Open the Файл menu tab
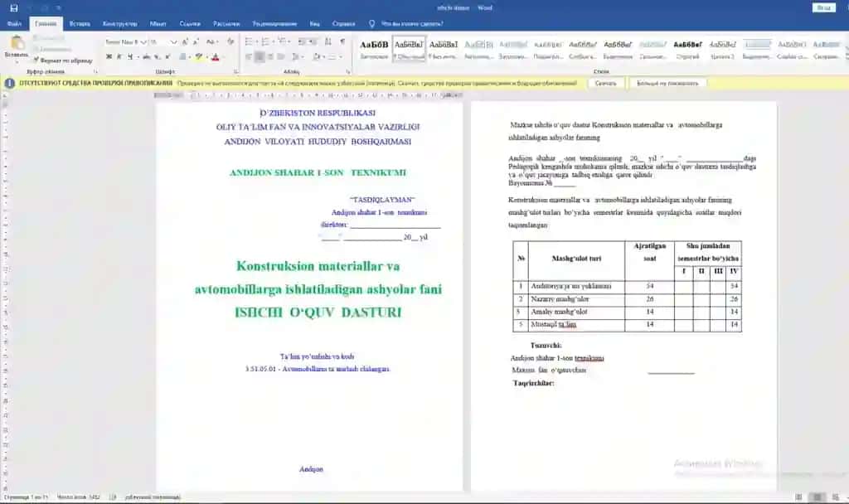The image size is (849, 504). (15, 24)
